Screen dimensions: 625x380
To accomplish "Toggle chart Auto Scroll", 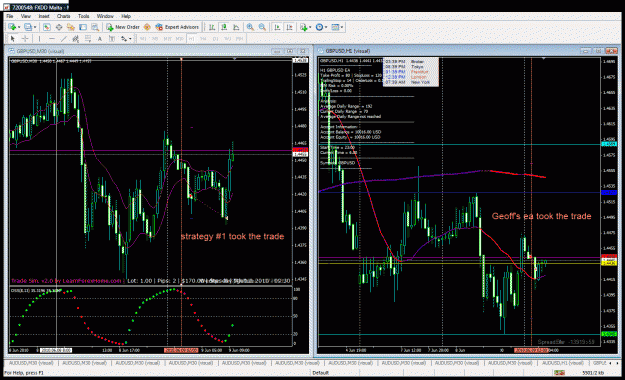I will click(x=277, y=27).
